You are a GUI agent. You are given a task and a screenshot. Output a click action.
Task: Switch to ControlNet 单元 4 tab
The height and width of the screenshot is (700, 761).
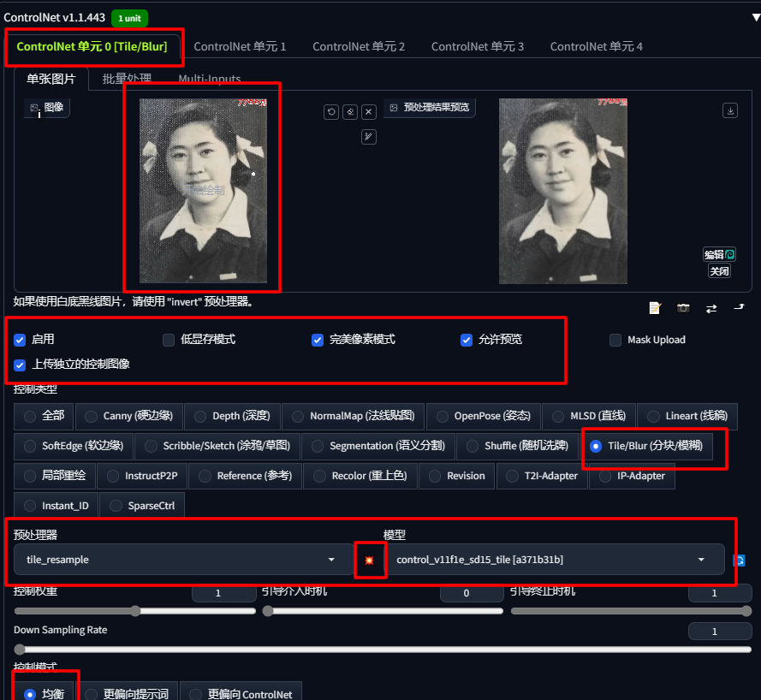coord(596,46)
